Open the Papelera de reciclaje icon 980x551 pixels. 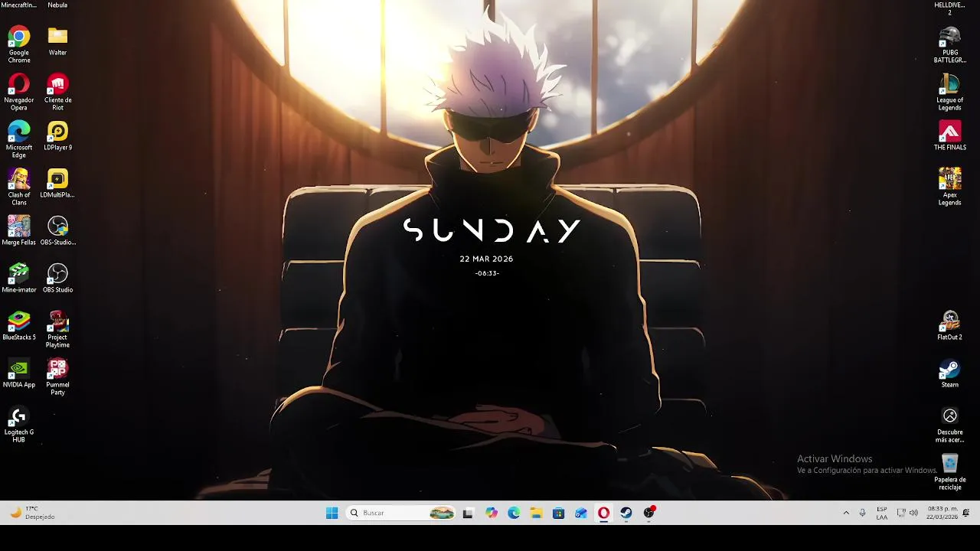[x=949, y=471]
